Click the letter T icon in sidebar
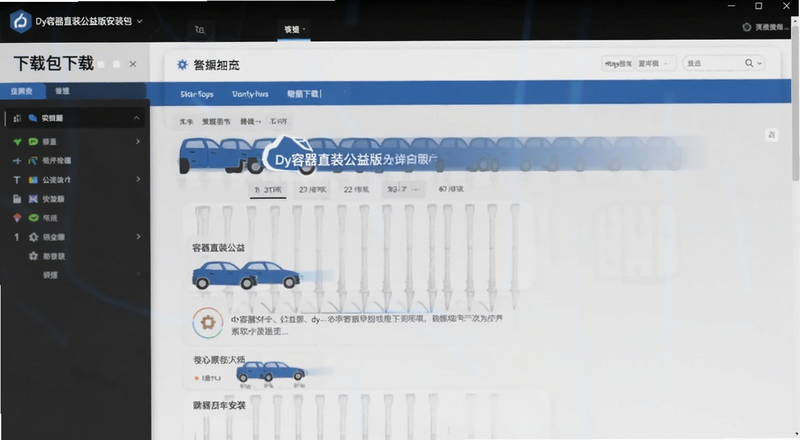 pyautogui.click(x=17, y=180)
